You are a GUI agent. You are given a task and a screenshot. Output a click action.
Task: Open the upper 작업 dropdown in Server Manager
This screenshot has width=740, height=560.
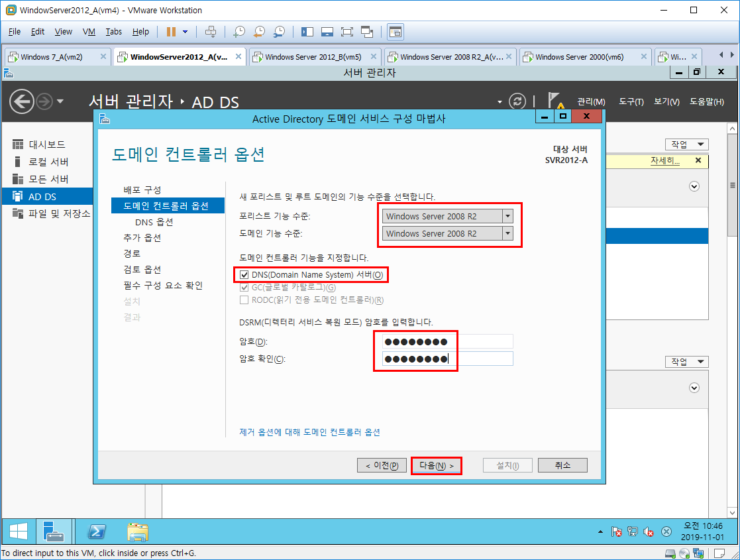point(687,144)
